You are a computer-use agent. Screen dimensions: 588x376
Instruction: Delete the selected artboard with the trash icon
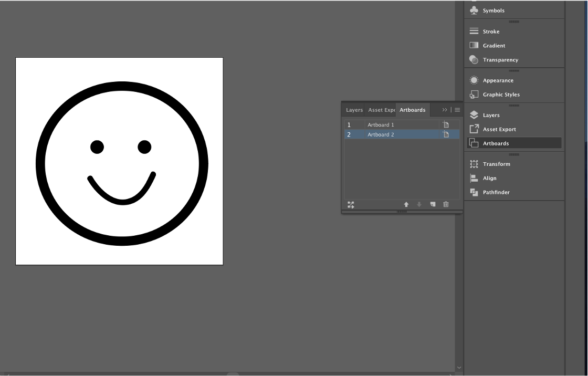point(446,204)
